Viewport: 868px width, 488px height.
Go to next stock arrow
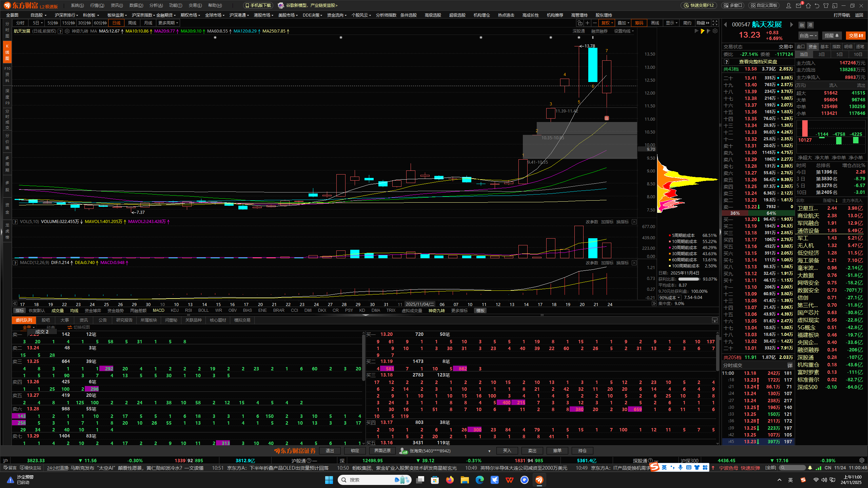[791, 24]
